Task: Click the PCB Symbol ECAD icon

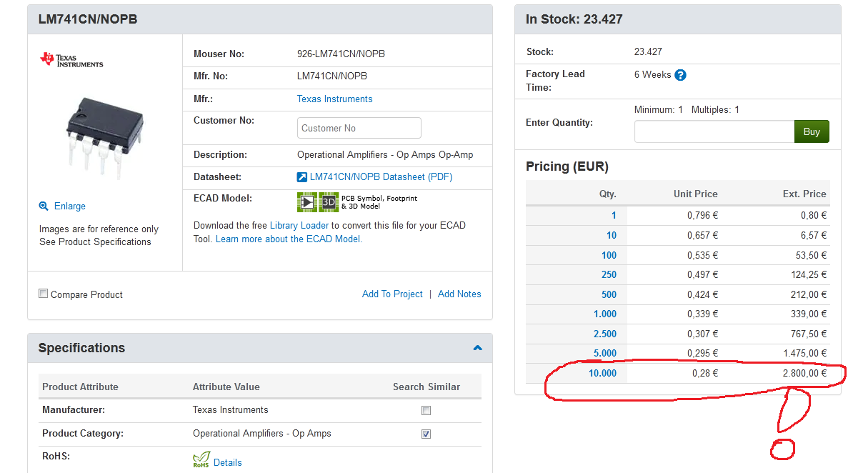Action: (307, 202)
